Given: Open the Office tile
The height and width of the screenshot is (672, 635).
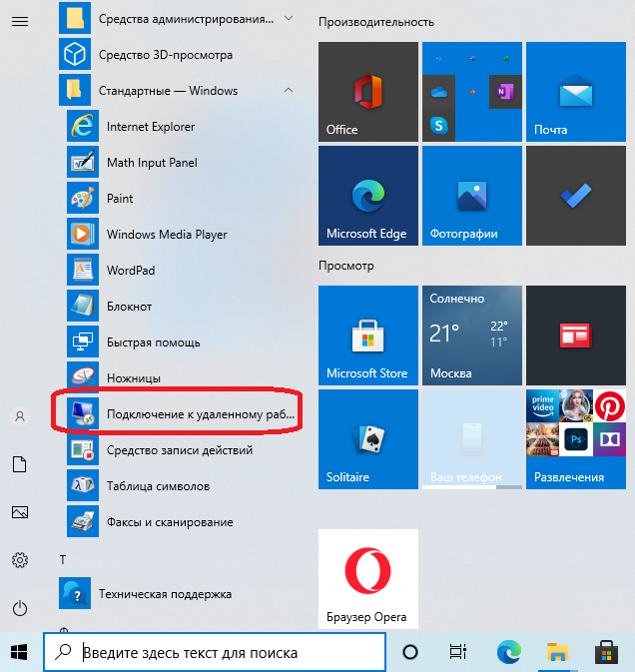Looking at the screenshot, I should (x=368, y=92).
